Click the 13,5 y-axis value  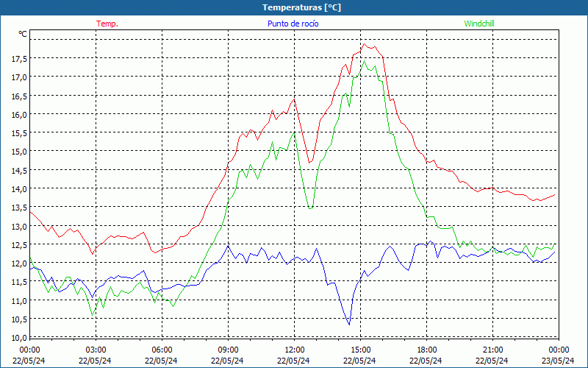point(19,208)
